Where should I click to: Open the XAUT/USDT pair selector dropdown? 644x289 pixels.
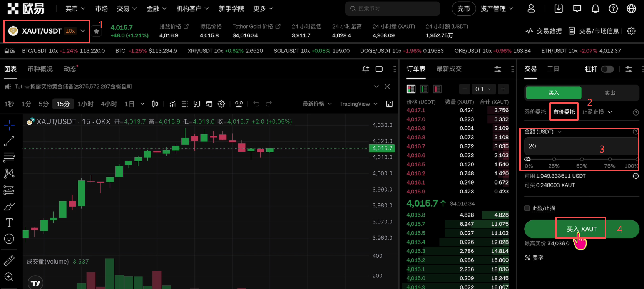[83, 31]
